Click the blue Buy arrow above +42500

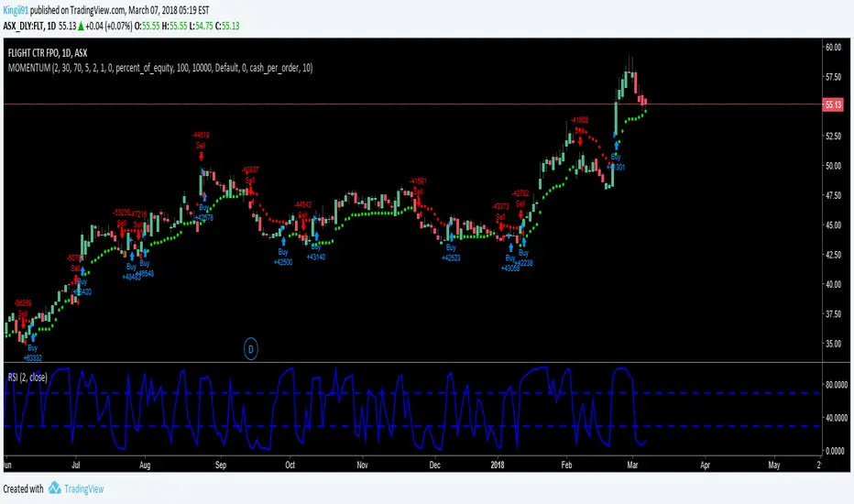pos(283,241)
